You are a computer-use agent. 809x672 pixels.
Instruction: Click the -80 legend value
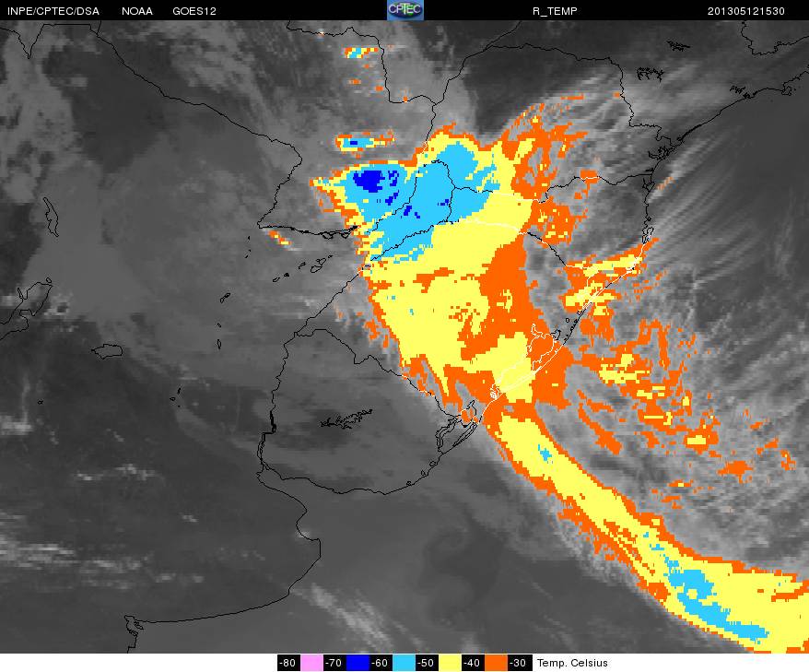288,663
